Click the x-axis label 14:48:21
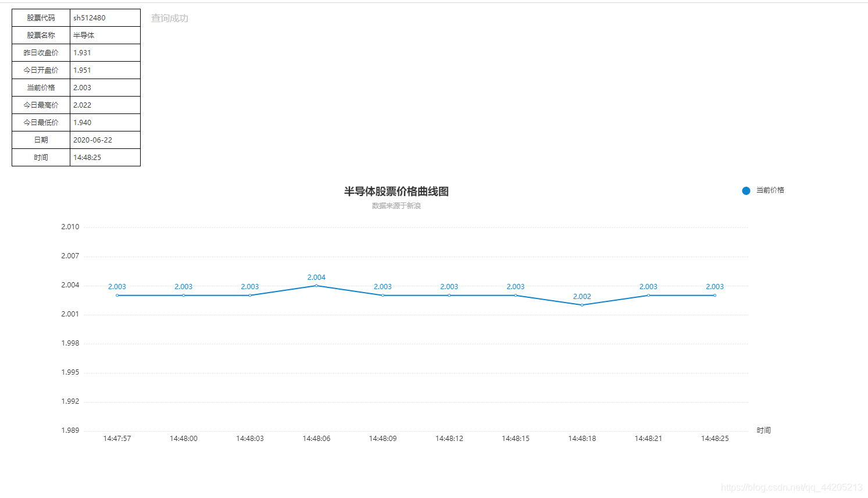This screenshot has width=868, height=498. coord(648,439)
